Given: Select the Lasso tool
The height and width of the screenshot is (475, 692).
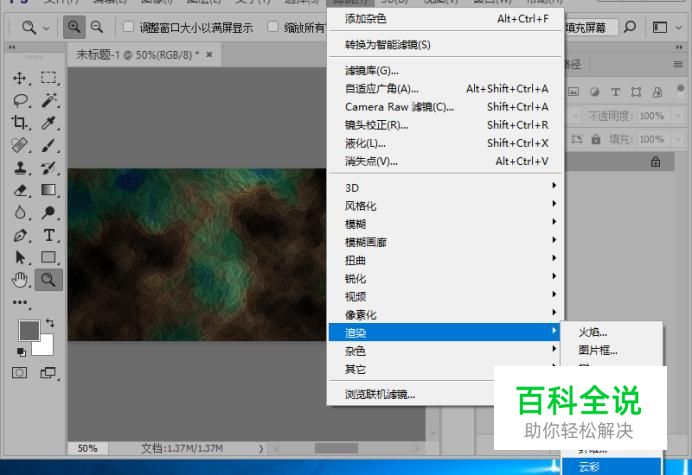Looking at the screenshot, I should pyautogui.click(x=20, y=101).
